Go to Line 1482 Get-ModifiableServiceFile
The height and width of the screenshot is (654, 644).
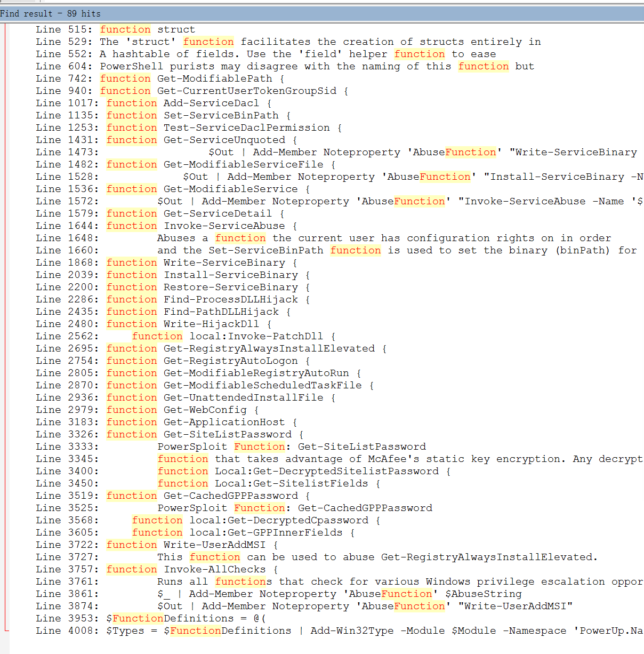[x=186, y=164]
